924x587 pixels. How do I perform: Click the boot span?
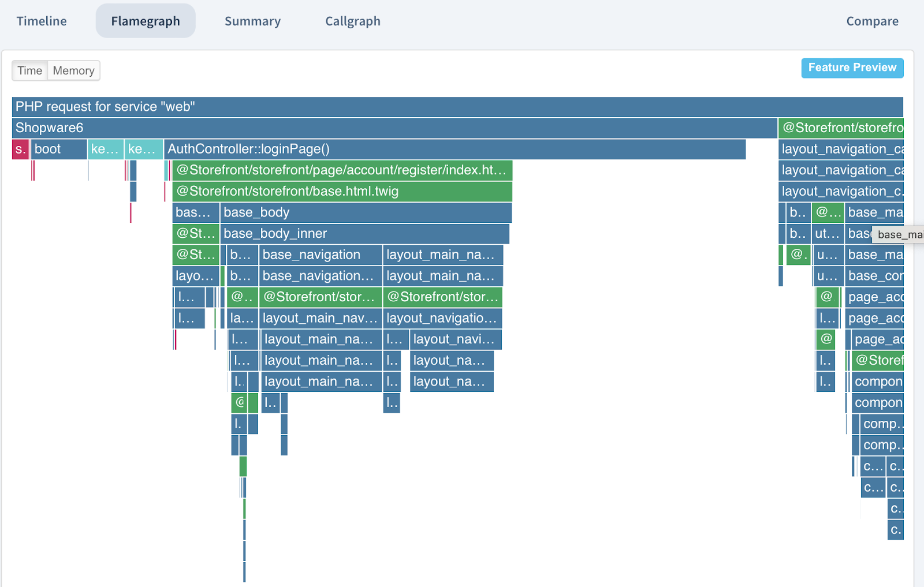click(x=59, y=149)
